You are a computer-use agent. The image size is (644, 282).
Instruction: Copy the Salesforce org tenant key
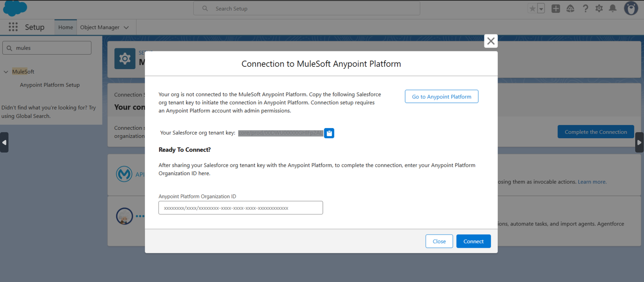pyautogui.click(x=329, y=133)
